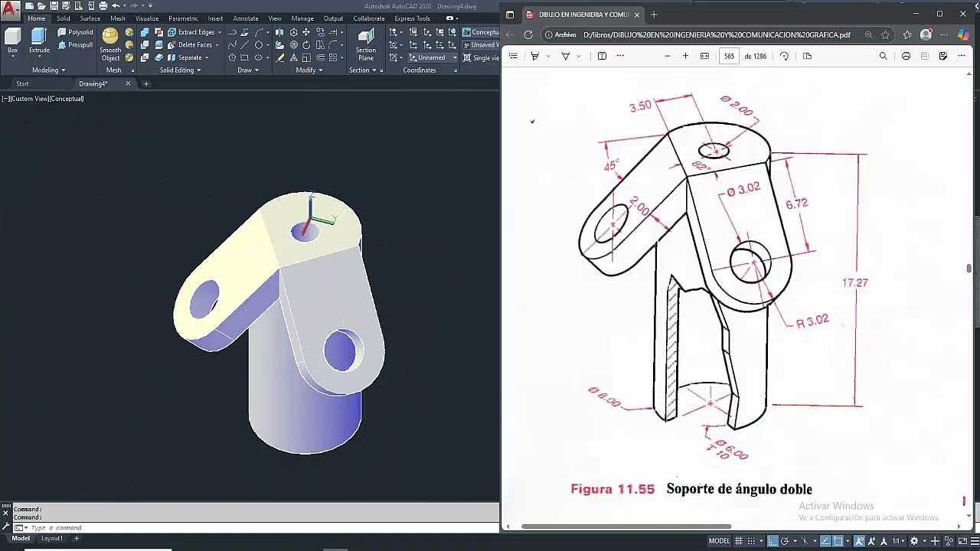Image resolution: width=980 pixels, height=551 pixels.
Task: Refresh the PDF page in browser
Action: [528, 34]
